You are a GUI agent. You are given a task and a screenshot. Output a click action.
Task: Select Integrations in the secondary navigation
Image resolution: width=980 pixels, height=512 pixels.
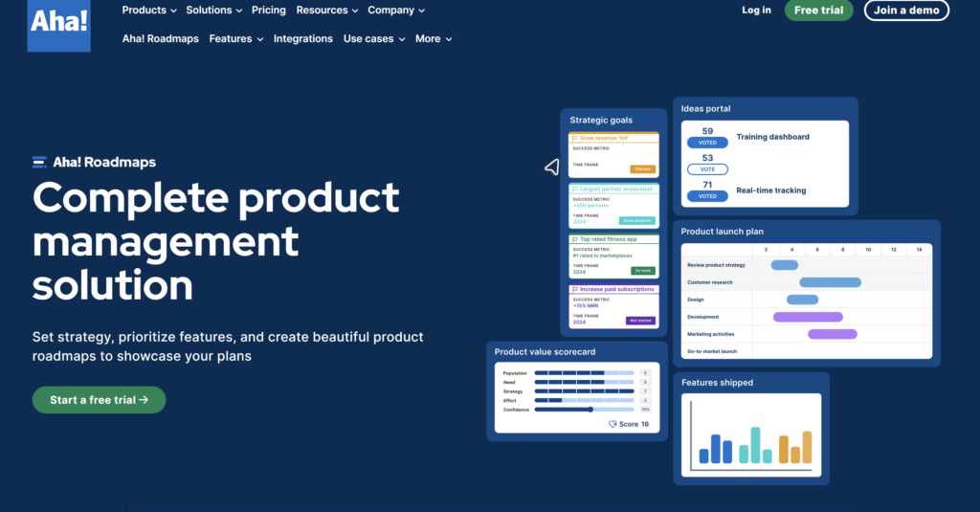click(302, 39)
